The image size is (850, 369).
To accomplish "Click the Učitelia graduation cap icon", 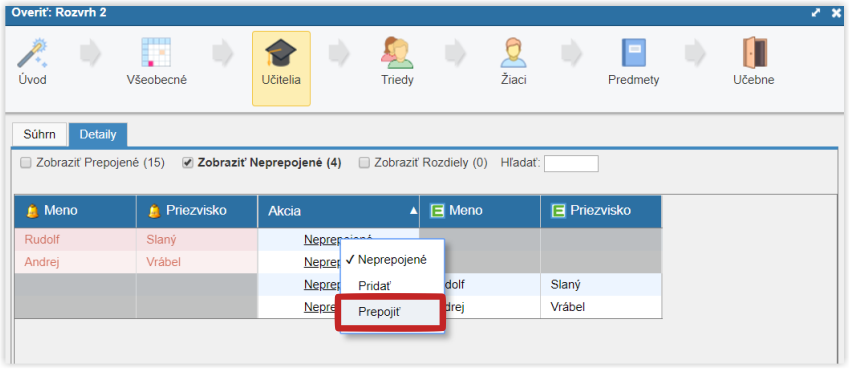I will pos(281,53).
